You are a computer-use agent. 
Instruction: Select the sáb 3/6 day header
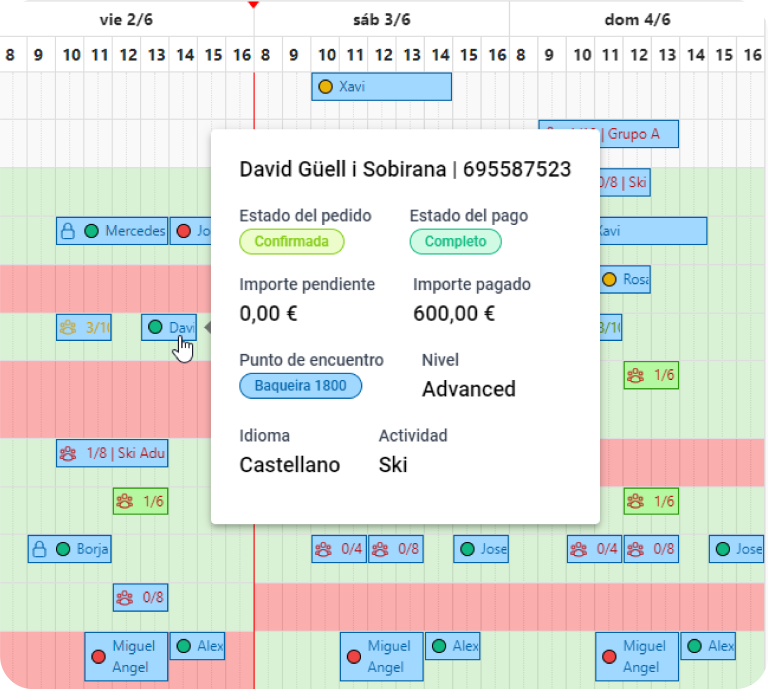click(382, 20)
